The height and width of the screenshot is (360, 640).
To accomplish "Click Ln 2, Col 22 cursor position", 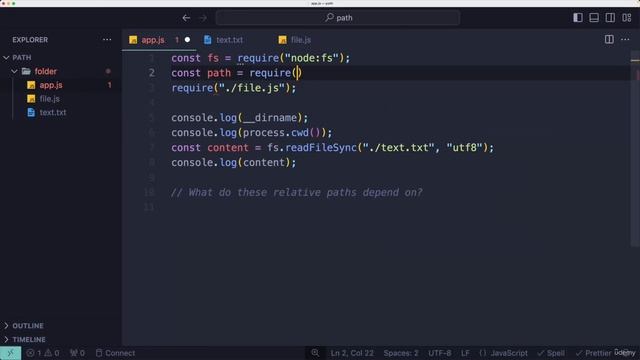I will [352, 353].
